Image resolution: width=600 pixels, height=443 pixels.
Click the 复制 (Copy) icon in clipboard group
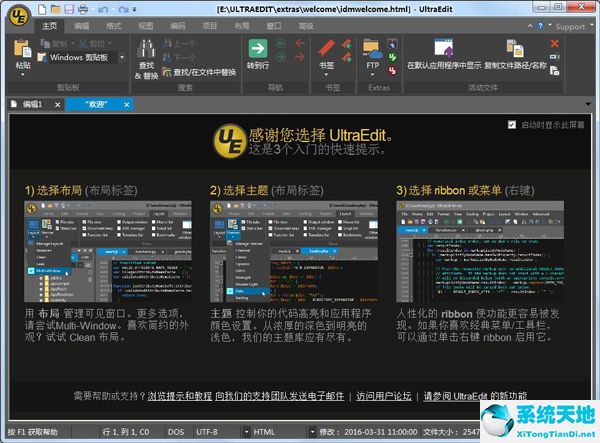click(x=46, y=44)
